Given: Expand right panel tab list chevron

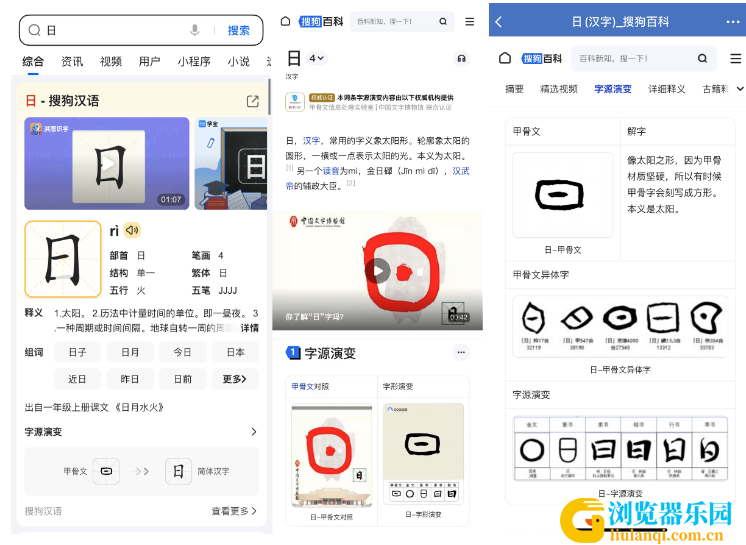Looking at the screenshot, I should 740,88.
